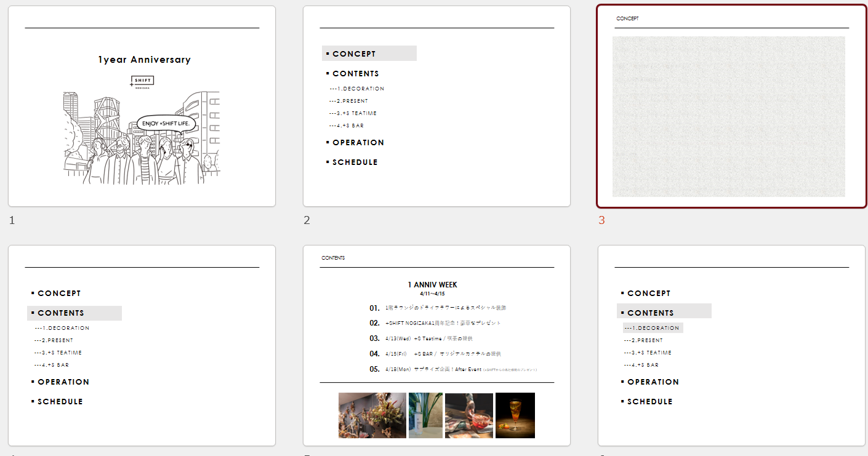Click the small CONTENTS header on slide 5
Image resolution: width=868 pixels, height=456 pixels.
333,258
